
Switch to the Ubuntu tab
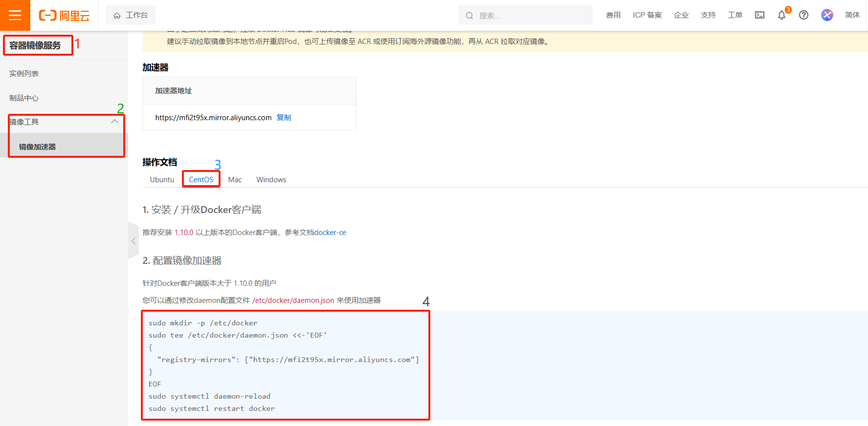point(162,179)
